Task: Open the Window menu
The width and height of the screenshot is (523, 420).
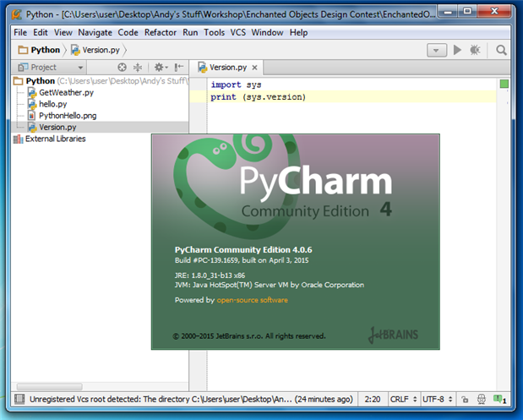Action: point(267,32)
